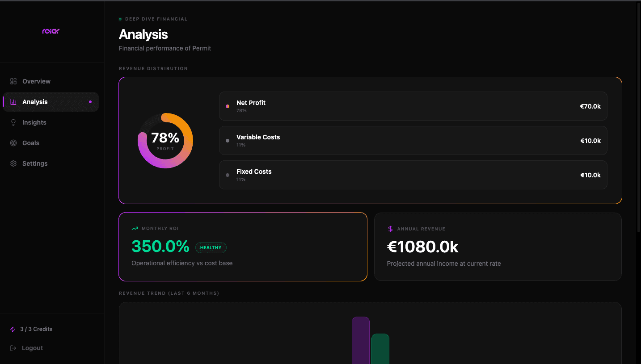Click the Annual Revenue card
This screenshot has width=641, height=364.
(498, 247)
